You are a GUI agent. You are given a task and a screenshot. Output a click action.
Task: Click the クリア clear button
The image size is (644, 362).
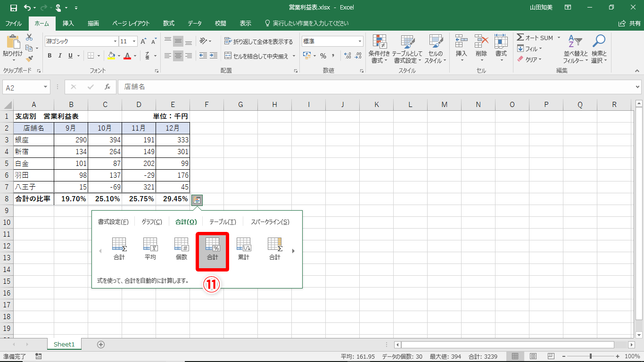[x=529, y=59]
